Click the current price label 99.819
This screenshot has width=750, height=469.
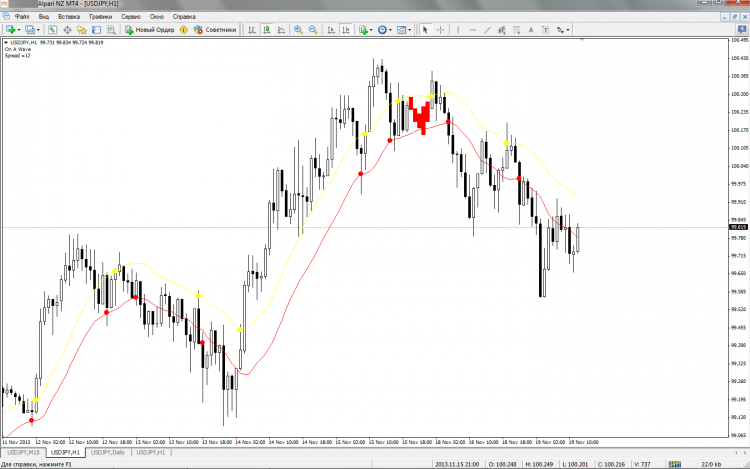739,228
